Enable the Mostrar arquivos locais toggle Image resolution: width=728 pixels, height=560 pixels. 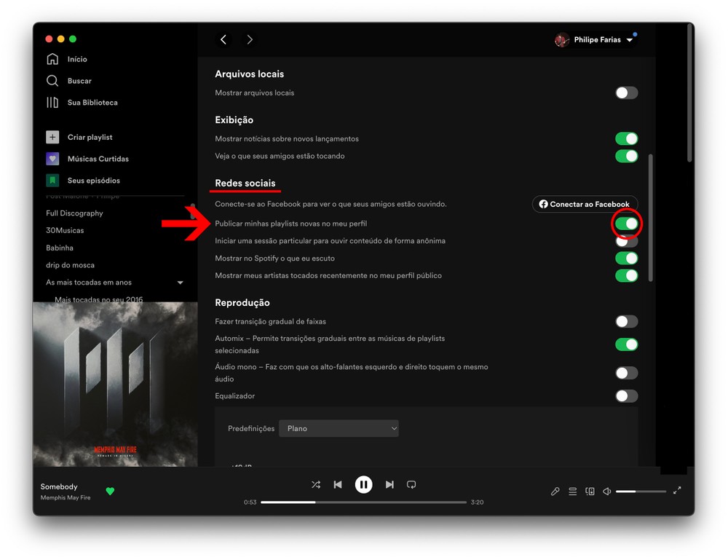point(626,93)
